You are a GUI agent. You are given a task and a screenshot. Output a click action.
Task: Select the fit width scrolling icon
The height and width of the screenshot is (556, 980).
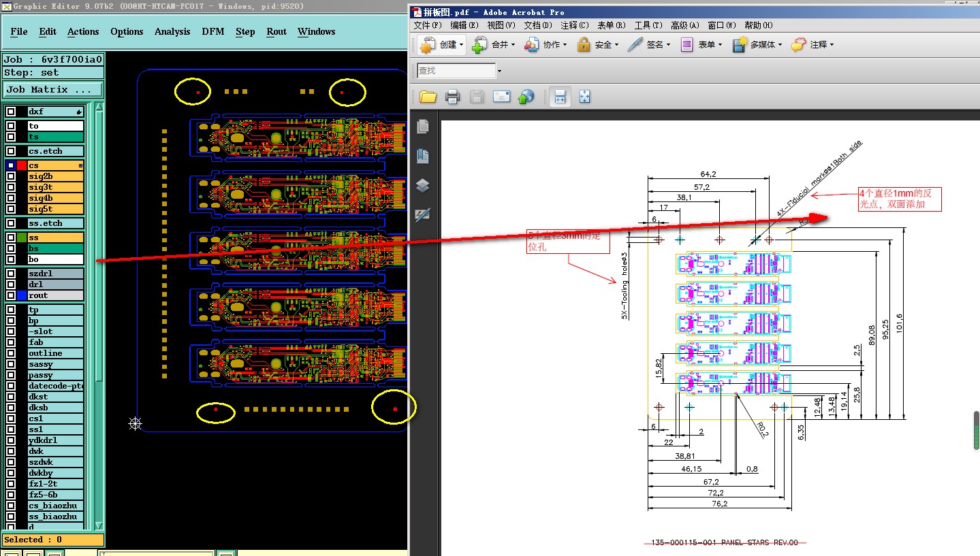[x=560, y=97]
